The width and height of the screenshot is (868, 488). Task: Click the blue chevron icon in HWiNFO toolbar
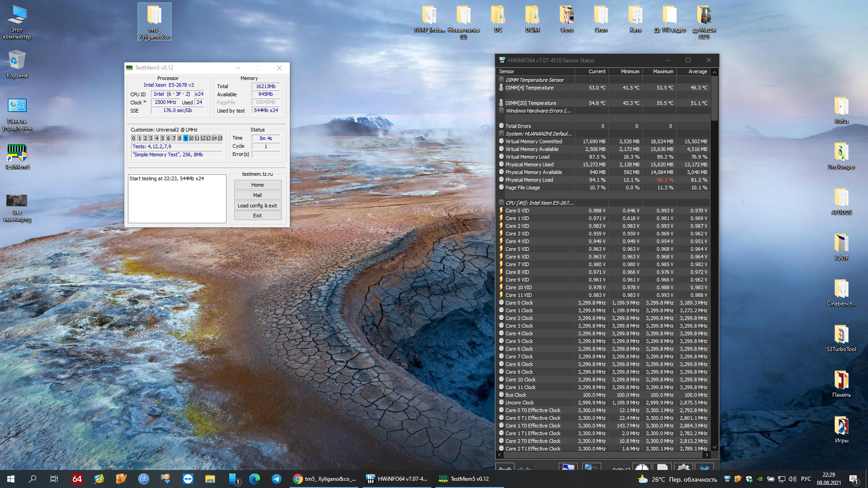(x=704, y=468)
